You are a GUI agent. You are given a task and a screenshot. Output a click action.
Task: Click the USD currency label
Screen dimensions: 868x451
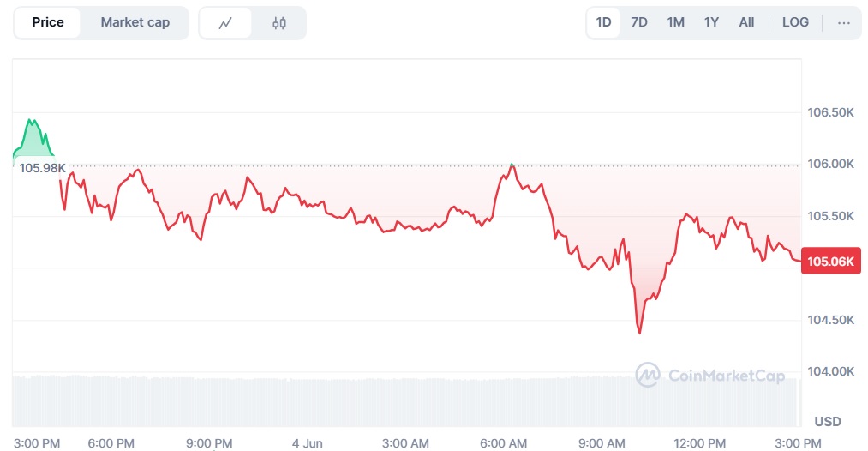(x=828, y=422)
